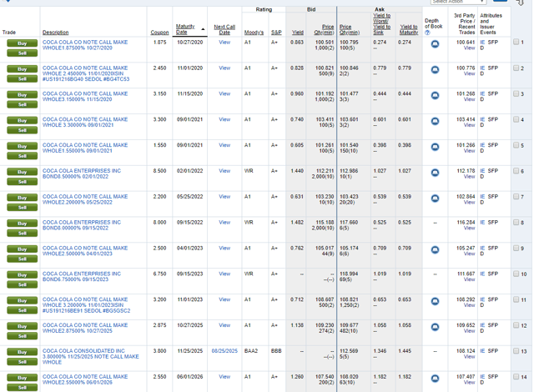Select the checkbox for bond row 13
The image size is (534, 392).
click(516, 351)
